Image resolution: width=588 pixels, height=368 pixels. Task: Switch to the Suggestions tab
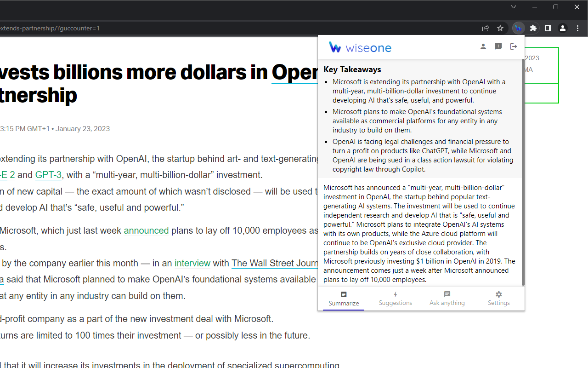pyautogui.click(x=396, y=299)
